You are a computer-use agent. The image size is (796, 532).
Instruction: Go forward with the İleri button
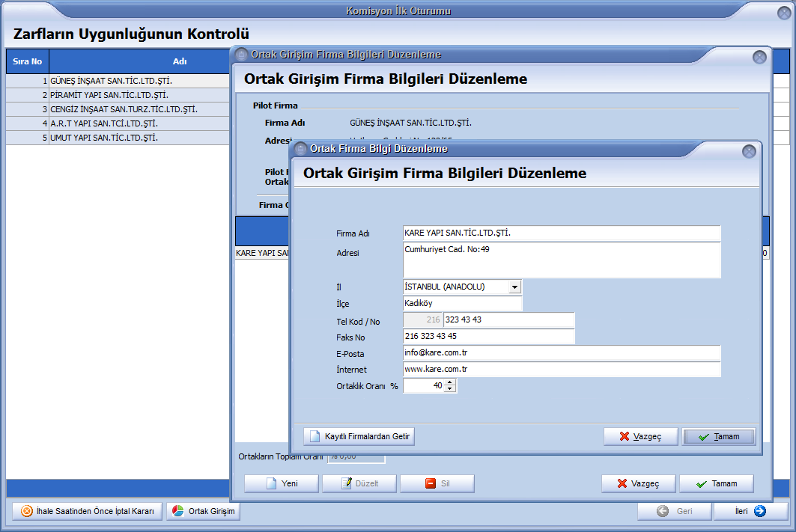tap(750, 511)
